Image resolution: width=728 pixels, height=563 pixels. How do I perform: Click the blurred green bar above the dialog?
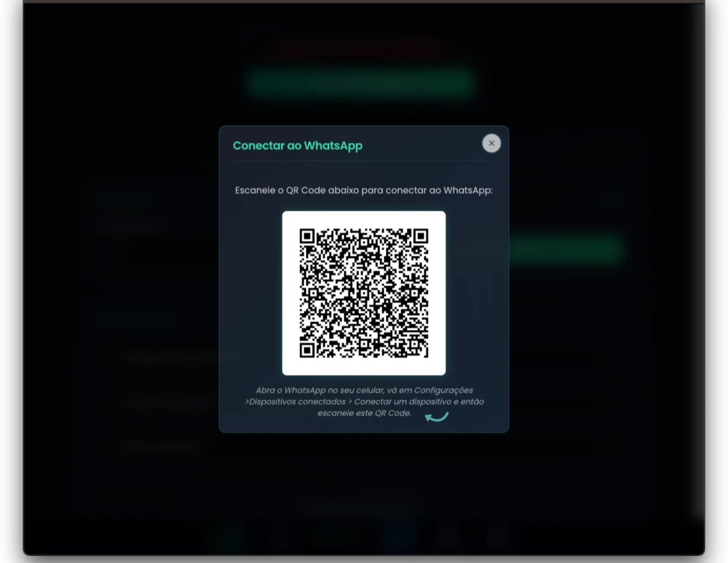[361, 83]
